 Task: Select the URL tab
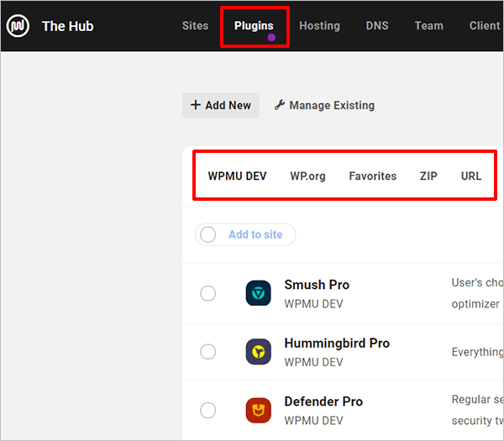(471, 176)
